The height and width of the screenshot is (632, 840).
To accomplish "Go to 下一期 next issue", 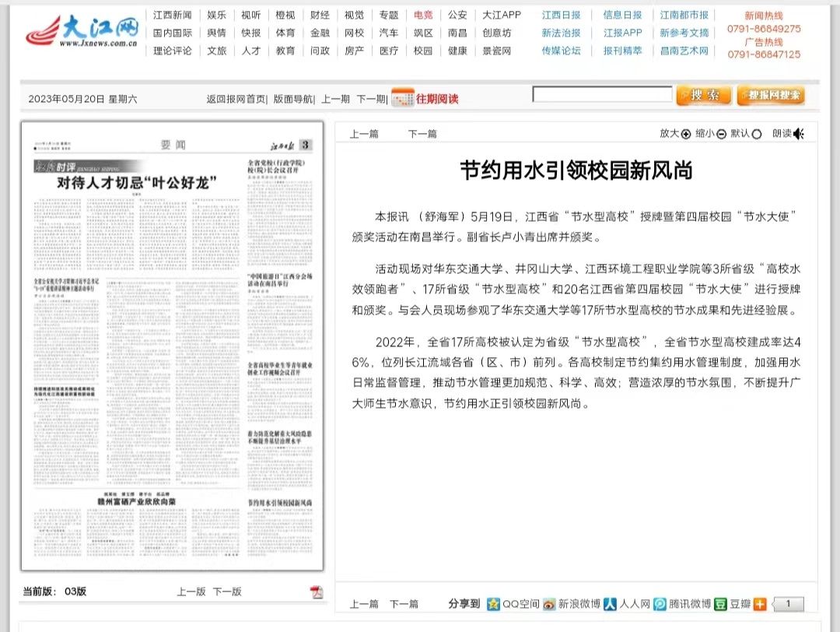I will click(371, 99).
